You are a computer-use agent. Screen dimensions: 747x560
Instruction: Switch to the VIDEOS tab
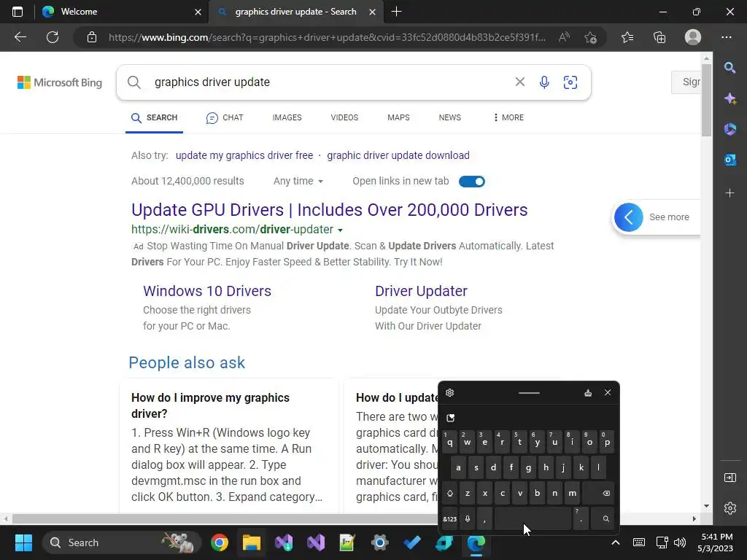[344, 117]
